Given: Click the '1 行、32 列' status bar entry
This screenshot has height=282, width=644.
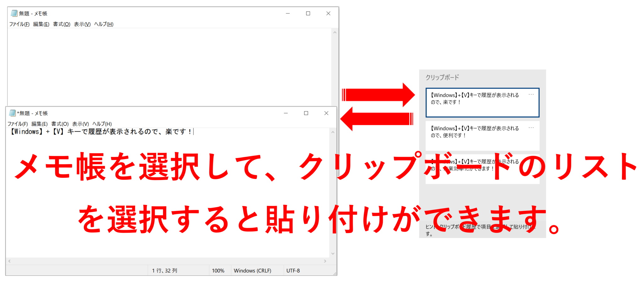Looking at the screenshot, I should click(164, 271).
